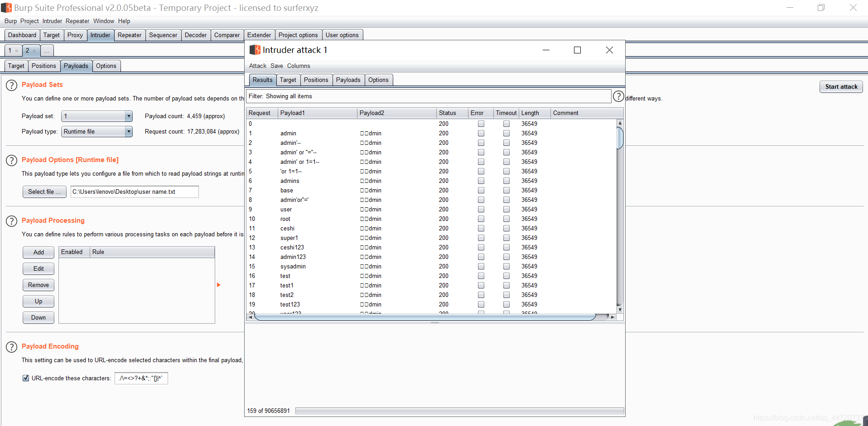The width and height of the screenshot is (868, 426).
Task: Click the Filter: Showing all items bar
Action: [429, 96]
